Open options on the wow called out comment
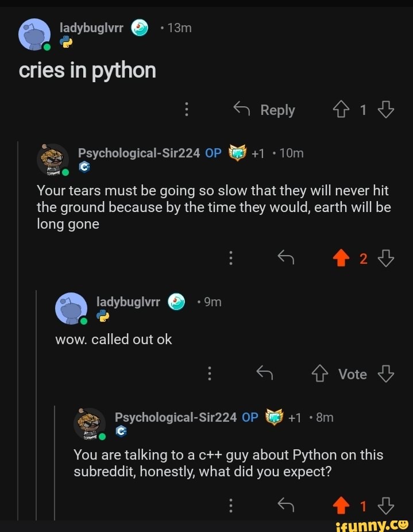Viewport: 413px width, 532px height. coord(210,373)
